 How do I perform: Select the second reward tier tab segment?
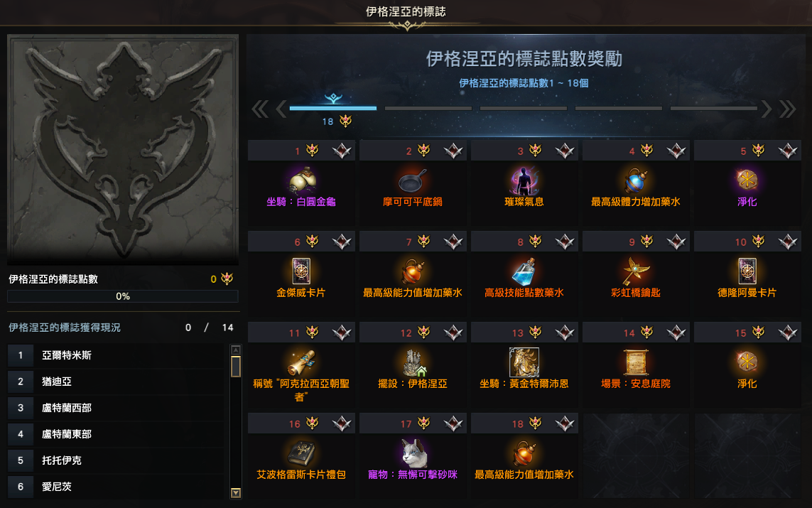pyautogui.click(x=428, y=108)
